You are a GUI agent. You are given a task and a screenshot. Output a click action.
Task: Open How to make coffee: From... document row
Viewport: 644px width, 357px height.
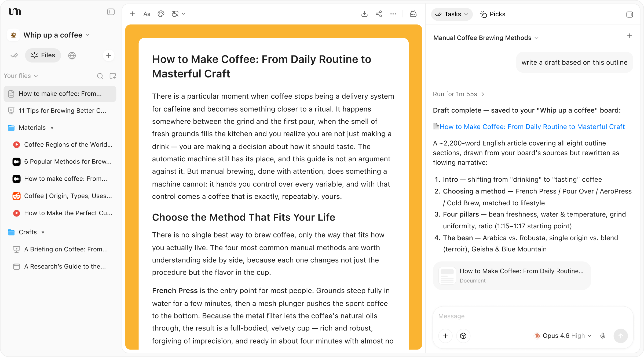60,94
